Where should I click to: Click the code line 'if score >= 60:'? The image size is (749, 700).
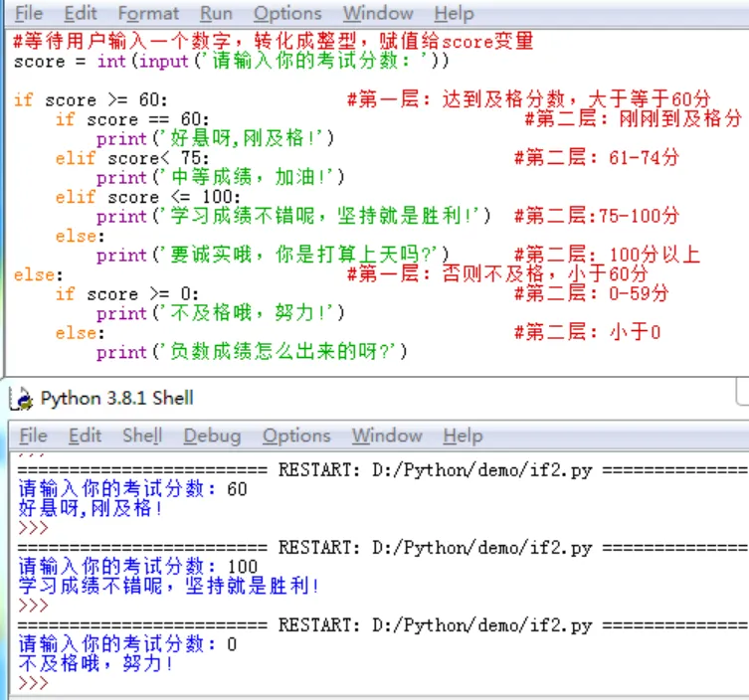tap(91, 99)
